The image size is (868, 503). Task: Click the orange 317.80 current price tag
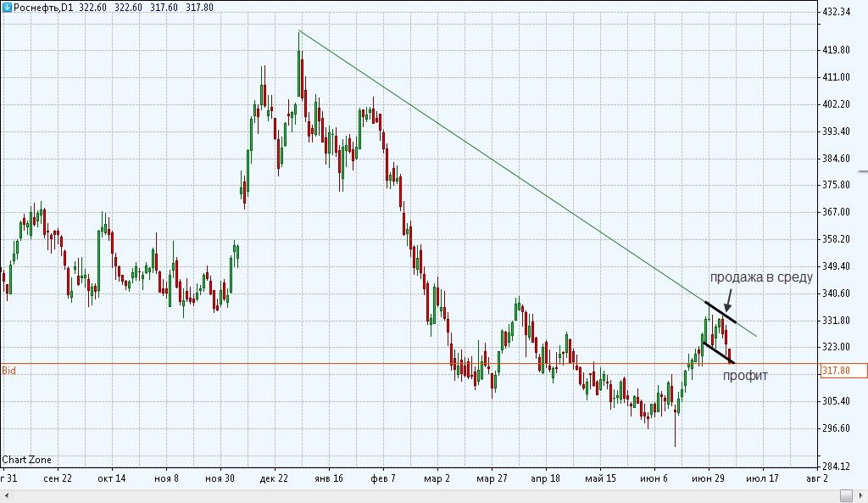(x=843, y=371)
